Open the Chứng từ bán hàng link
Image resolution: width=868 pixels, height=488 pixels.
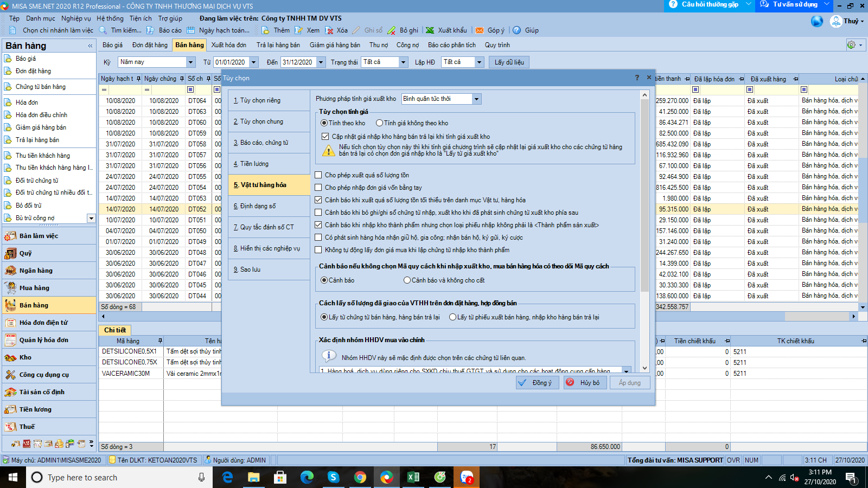40,87
